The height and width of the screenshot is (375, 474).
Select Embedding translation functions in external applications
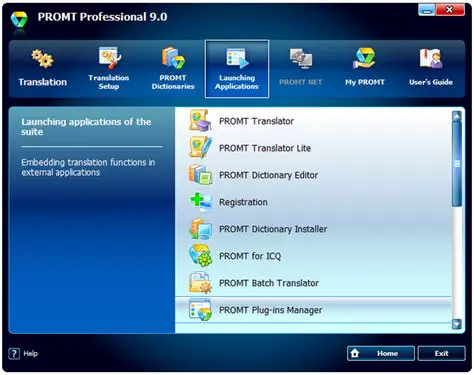[x=88, y=167]
